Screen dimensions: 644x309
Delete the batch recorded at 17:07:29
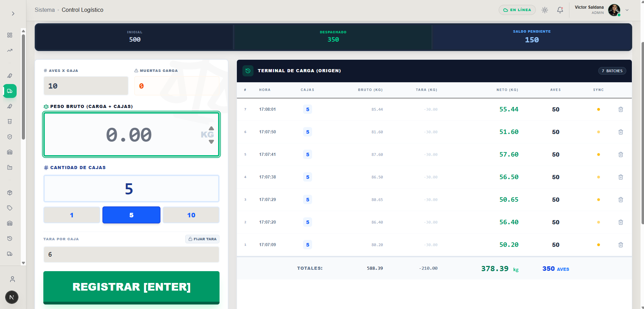(x=621, y=200)
